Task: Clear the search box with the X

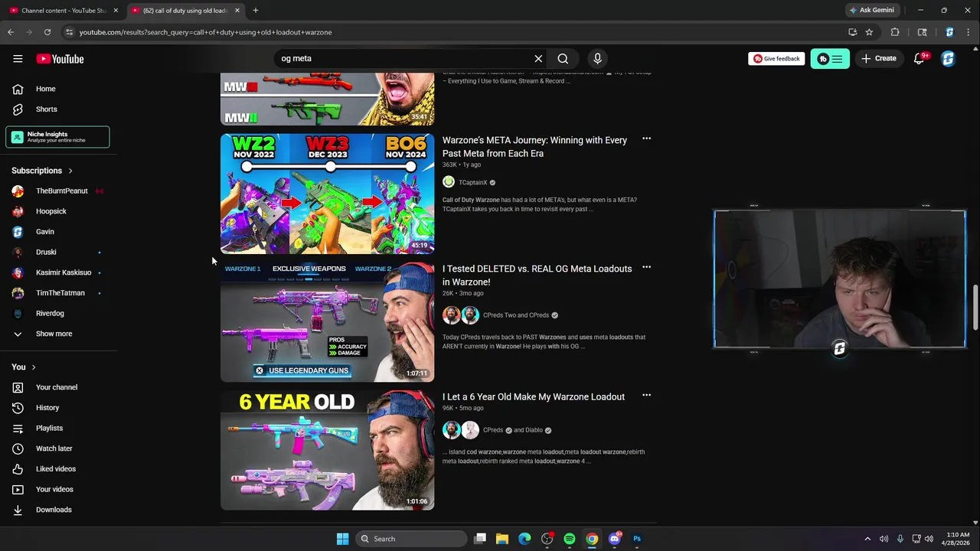Action: click(x=538, y=58)
